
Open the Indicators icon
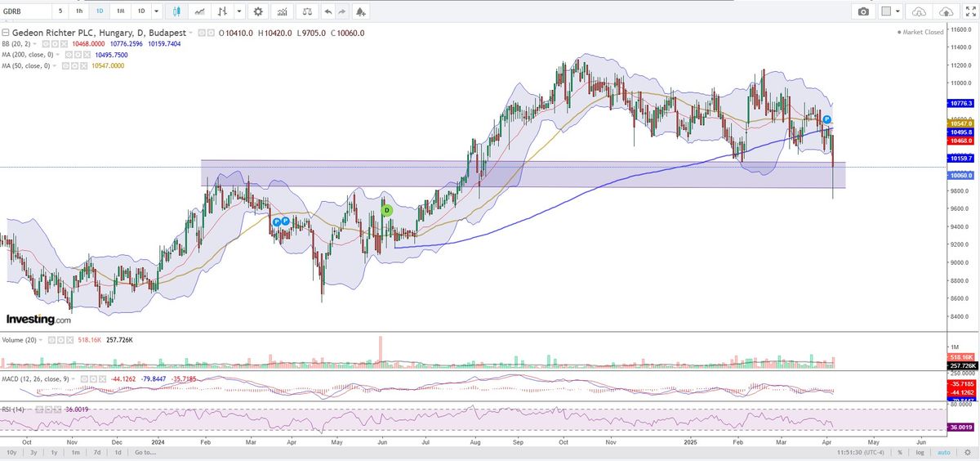(x=282, y=11)
